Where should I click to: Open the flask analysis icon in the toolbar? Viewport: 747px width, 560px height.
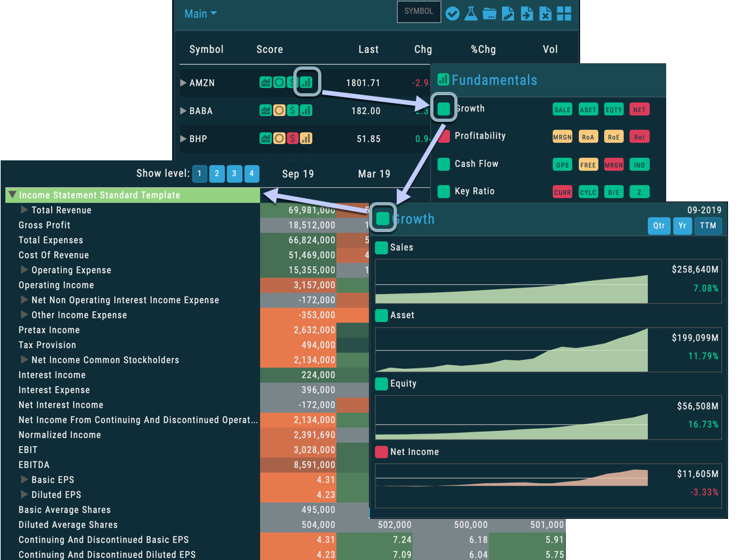[471, 14]
